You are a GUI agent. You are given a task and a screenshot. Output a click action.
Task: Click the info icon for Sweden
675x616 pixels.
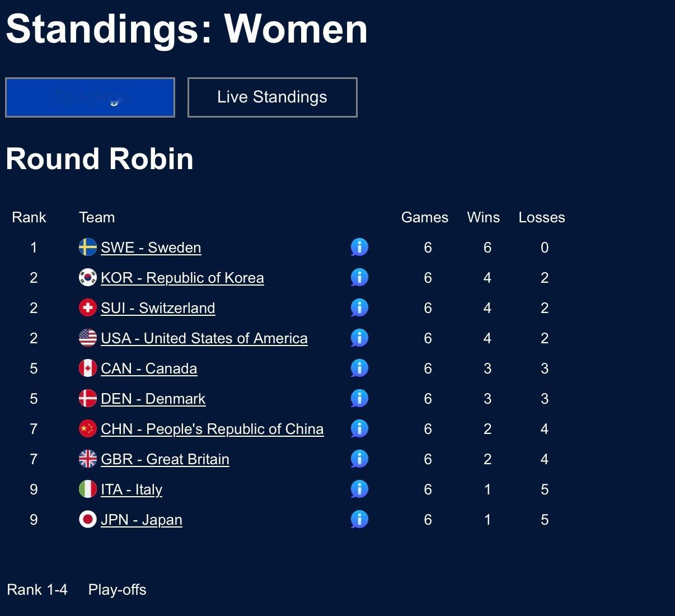pyautogui.click(x=359, y=247)
